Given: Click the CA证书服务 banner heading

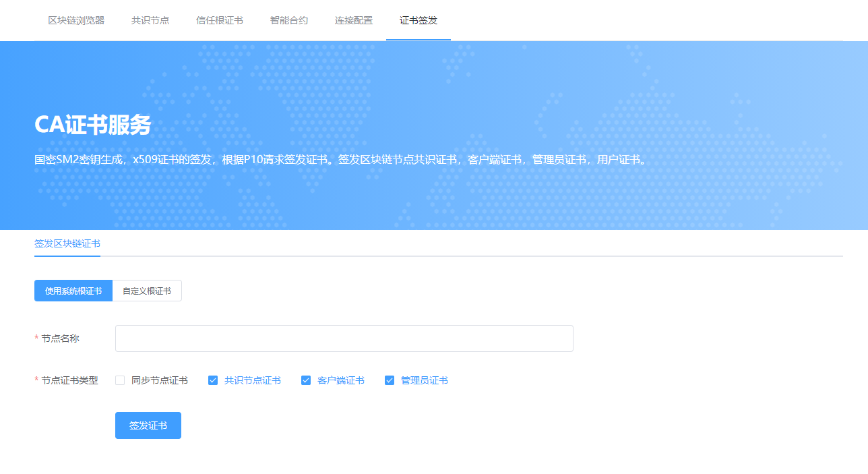Looking at the screenshot, I should [93, 125].
